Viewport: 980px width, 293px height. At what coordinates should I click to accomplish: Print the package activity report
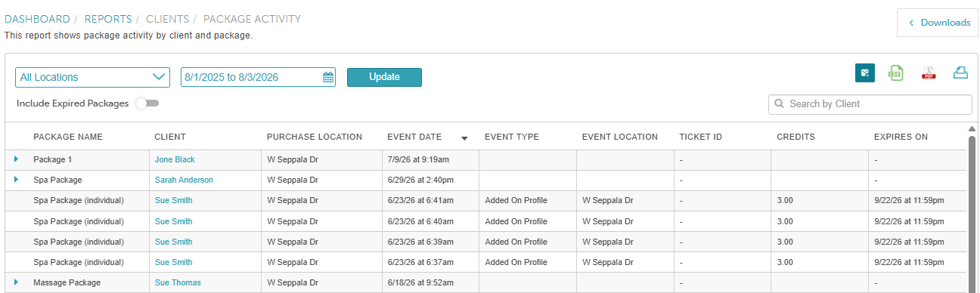[960, 72]
